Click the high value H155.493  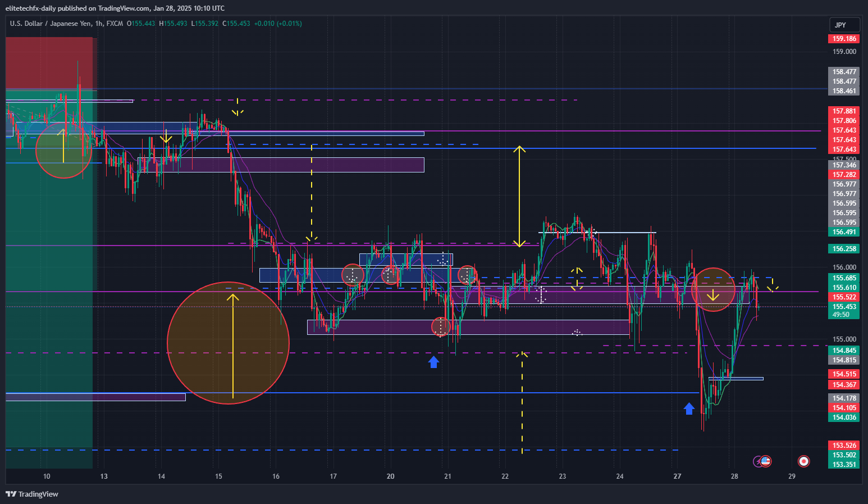[x=173, y=24]
